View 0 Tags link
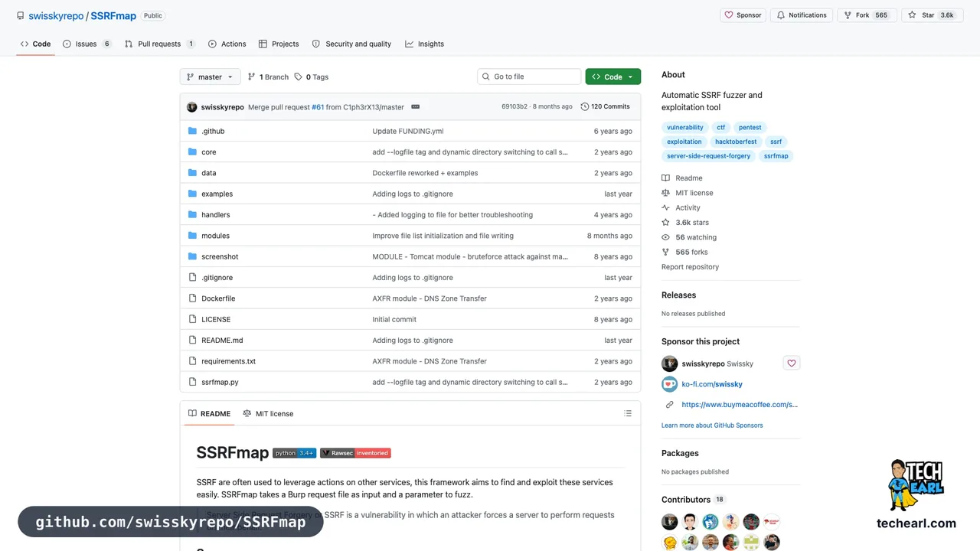Image resolution: width=980 pixels, height=551 pixels. pos(312,77)
